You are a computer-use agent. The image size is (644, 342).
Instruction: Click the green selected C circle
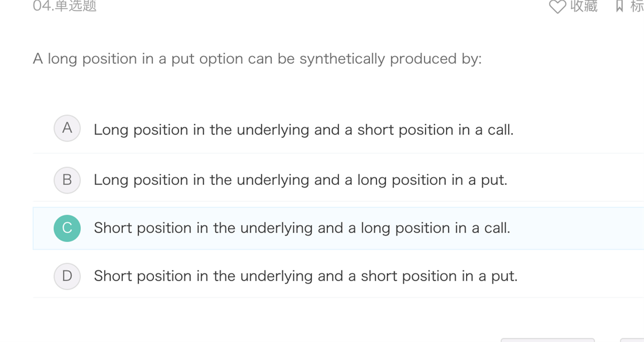[x=67, y=228]
